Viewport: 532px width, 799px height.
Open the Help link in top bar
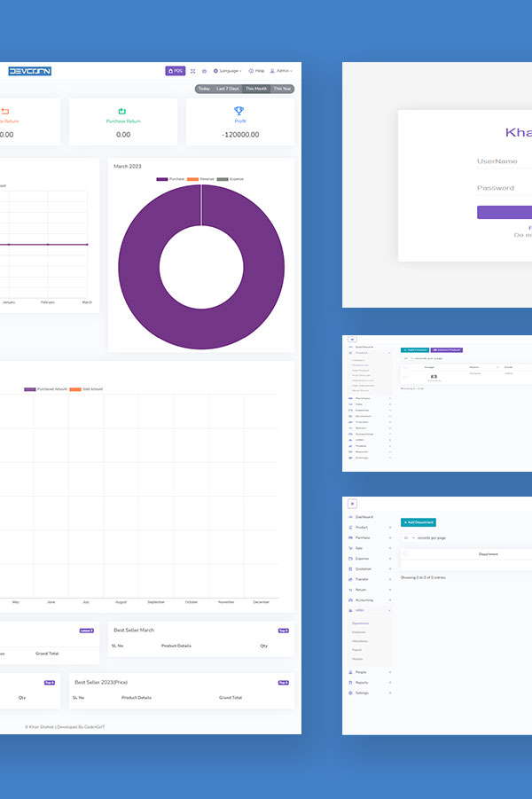coord(256,71)
